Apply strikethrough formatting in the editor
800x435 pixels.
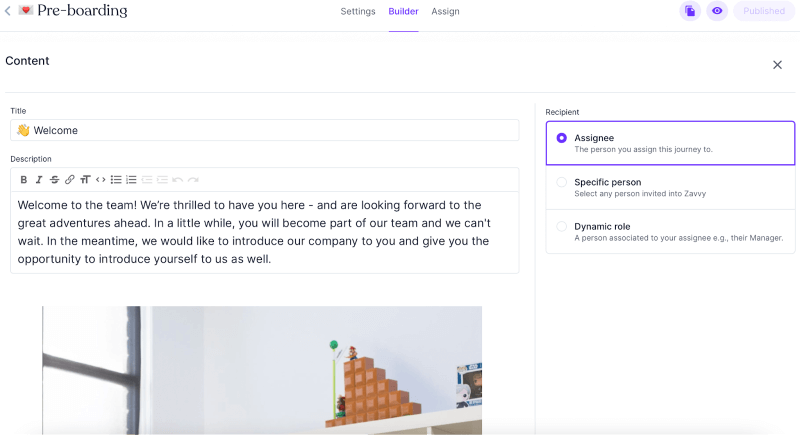[54, 180]
